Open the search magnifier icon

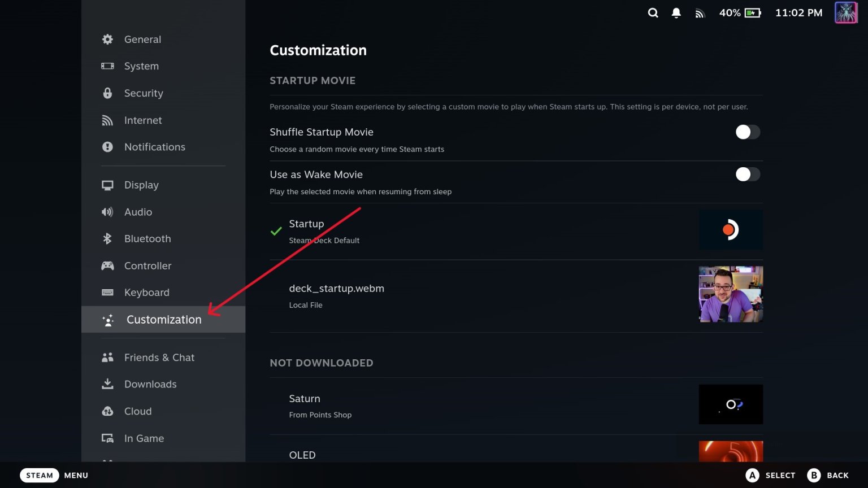[x=653, y=13]
